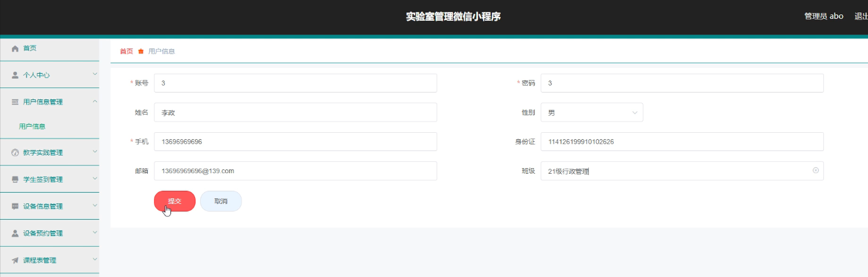Focus the 密码 input field
This screenshot has height=277, width=868.
pos(682,83)
